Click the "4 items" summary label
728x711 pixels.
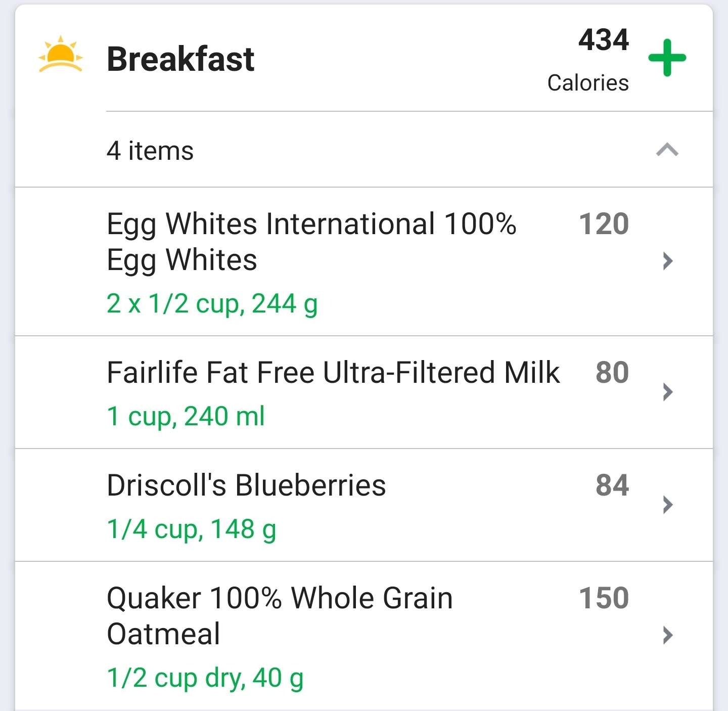click(x=150, y=151)
